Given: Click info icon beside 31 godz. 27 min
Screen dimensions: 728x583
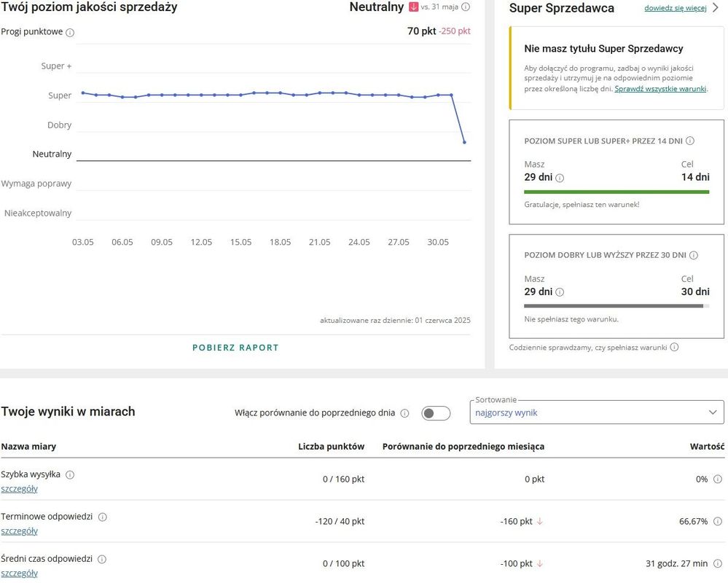Looking at the screenshot, I should (x=718, y=564).
